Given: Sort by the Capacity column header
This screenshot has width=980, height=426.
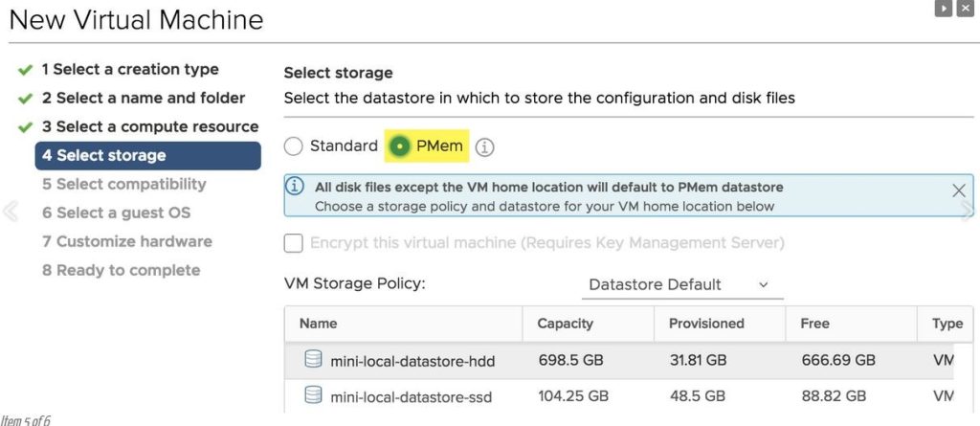Looking at the screenshot, I should point(565,324).
